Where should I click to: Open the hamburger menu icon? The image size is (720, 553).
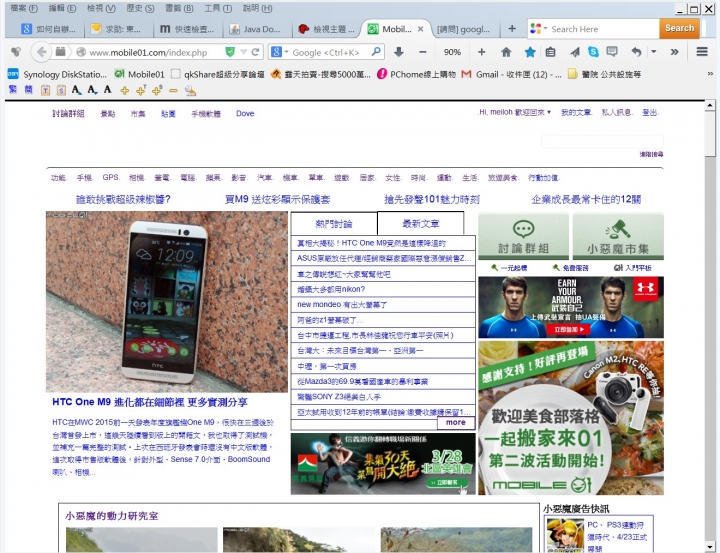(x=702, y=52)
